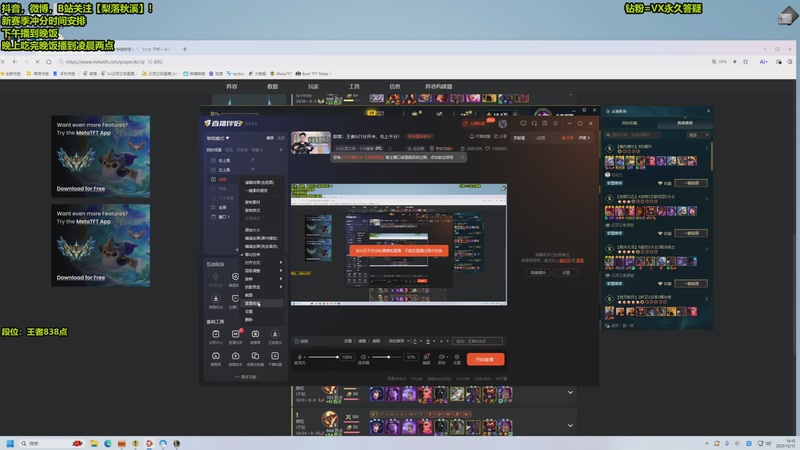Click upper Download for Free ad link
This screenshot has height=450, width=800.
(x=81, y=188)
